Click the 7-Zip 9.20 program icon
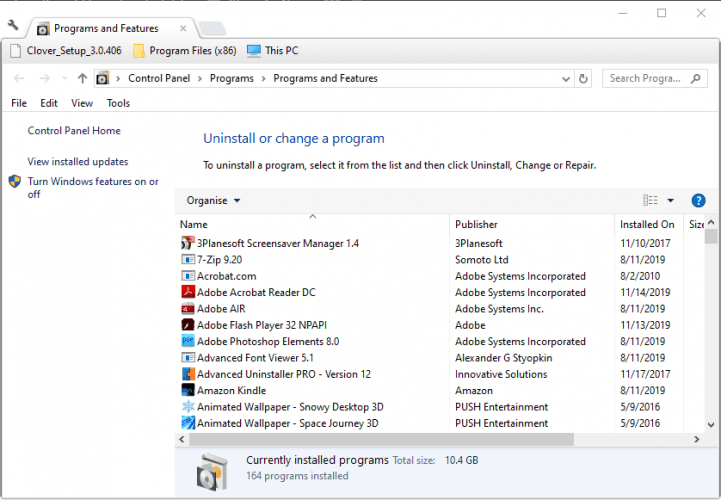 (187, 259)
